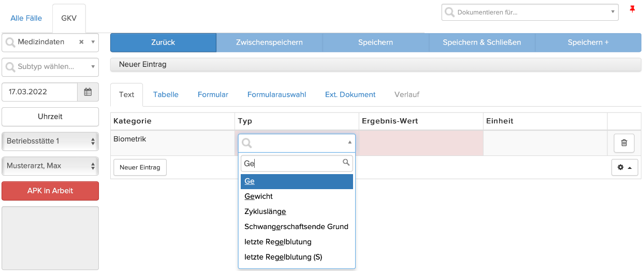Select the Text tab
Image resolution: width=644 pixels, height=271 pixels.
[126, 94]
